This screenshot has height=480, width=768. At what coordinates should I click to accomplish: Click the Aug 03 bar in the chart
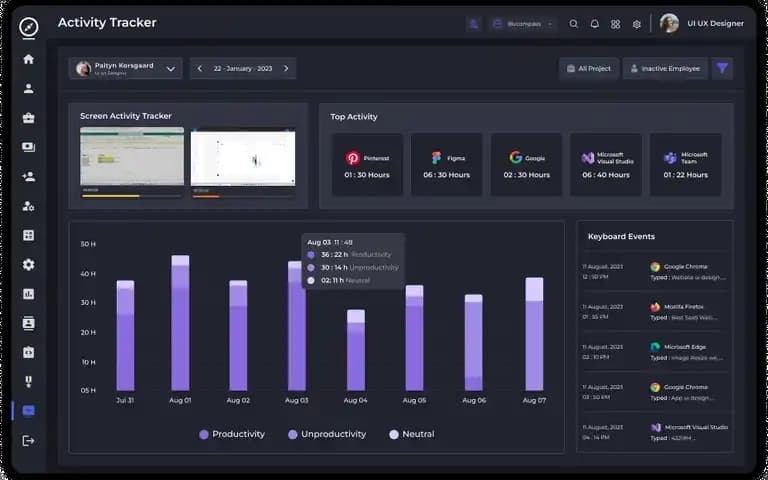click(297, 326)
